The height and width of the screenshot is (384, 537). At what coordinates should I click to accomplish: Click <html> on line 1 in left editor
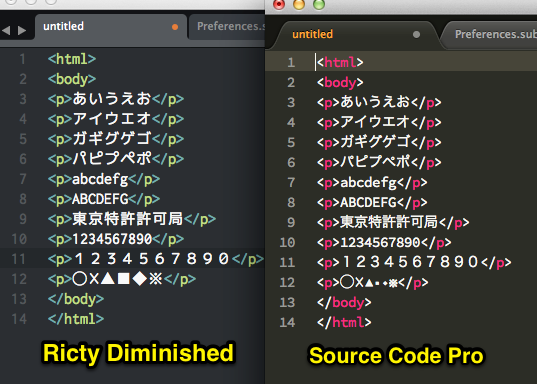[x=72, y=59]
